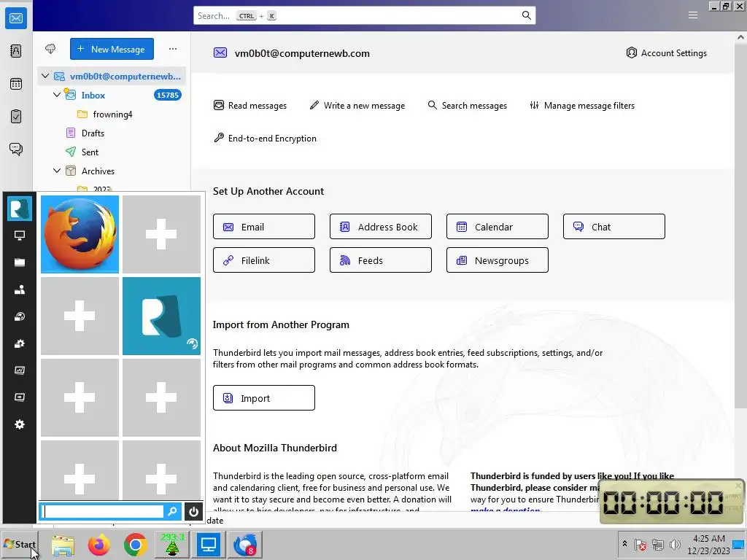Click the start menu search magnifier button
Screen dimensions: 747x560
point(172,511)
